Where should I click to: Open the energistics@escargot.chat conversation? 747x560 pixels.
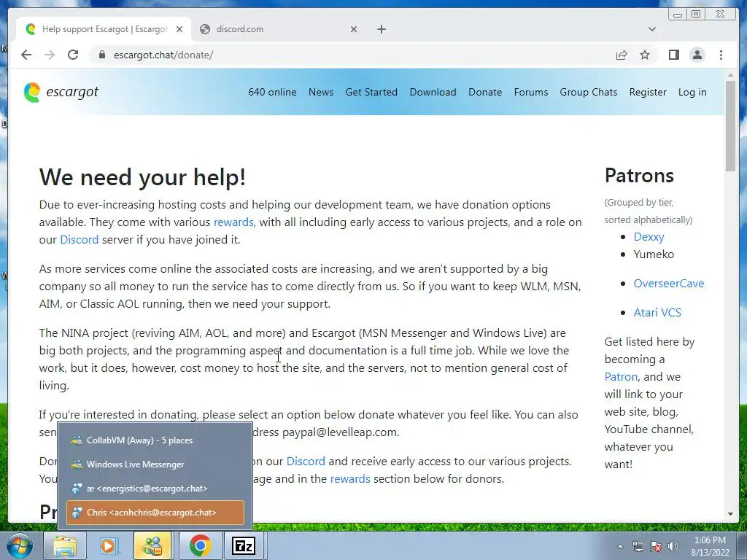(x=155, y=489)
